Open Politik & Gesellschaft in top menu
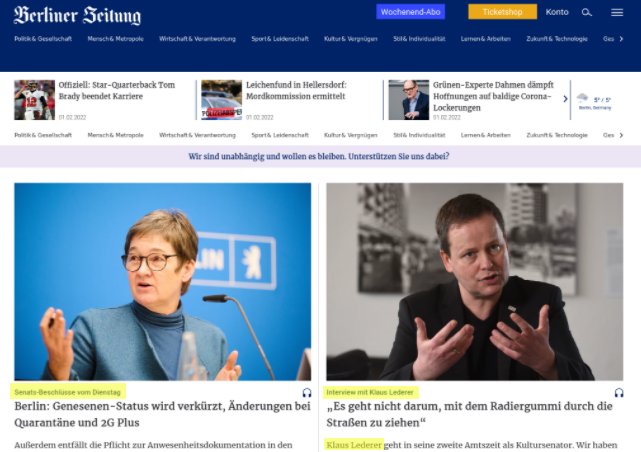Image resolution: width=641 pixels, height=452 pixels. click(x=43, y=39)
